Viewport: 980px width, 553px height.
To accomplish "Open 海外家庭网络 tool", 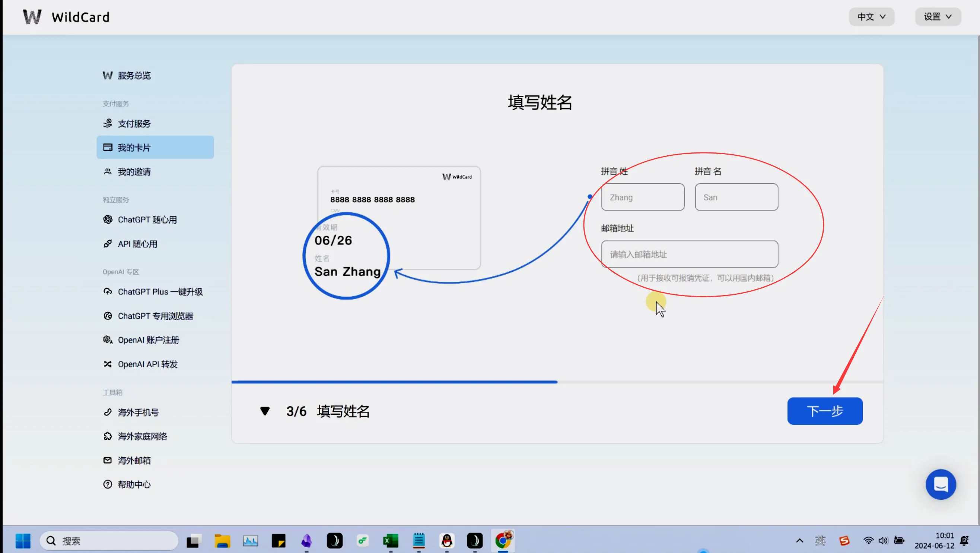I will pyautogui.click(x=142, y=436).
